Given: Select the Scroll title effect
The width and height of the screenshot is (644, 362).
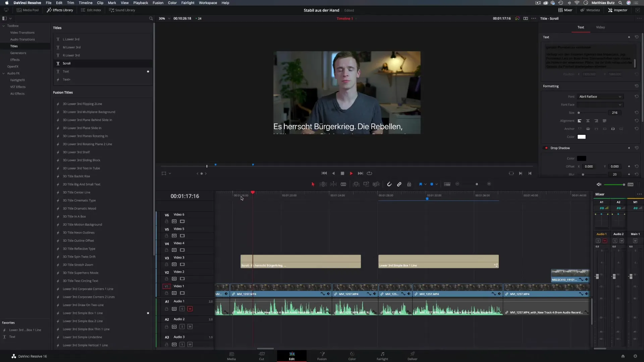Looking at the screenshot, I should click(103, 63).
